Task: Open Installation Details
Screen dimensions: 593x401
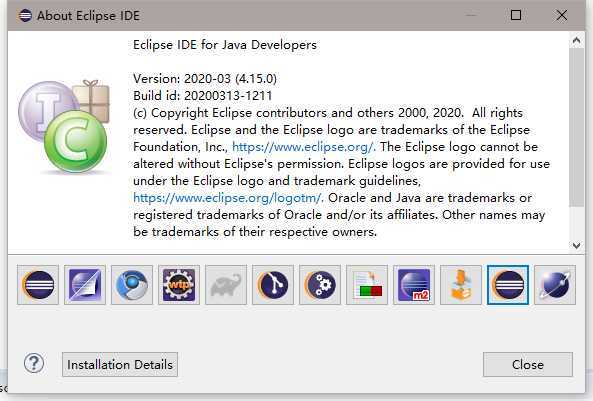Action: coord(120,365)
